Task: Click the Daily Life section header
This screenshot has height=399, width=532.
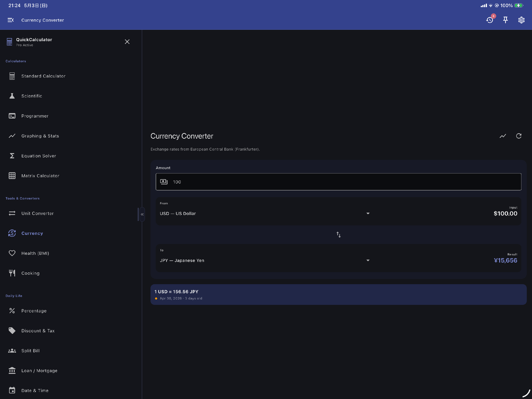Action: [14, 296]
